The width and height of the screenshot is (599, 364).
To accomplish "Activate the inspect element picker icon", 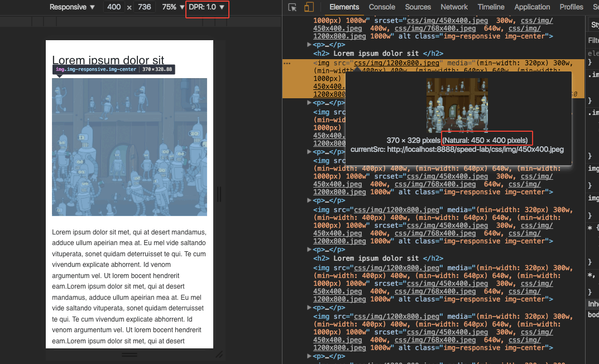I will click(x=293, y=7).
